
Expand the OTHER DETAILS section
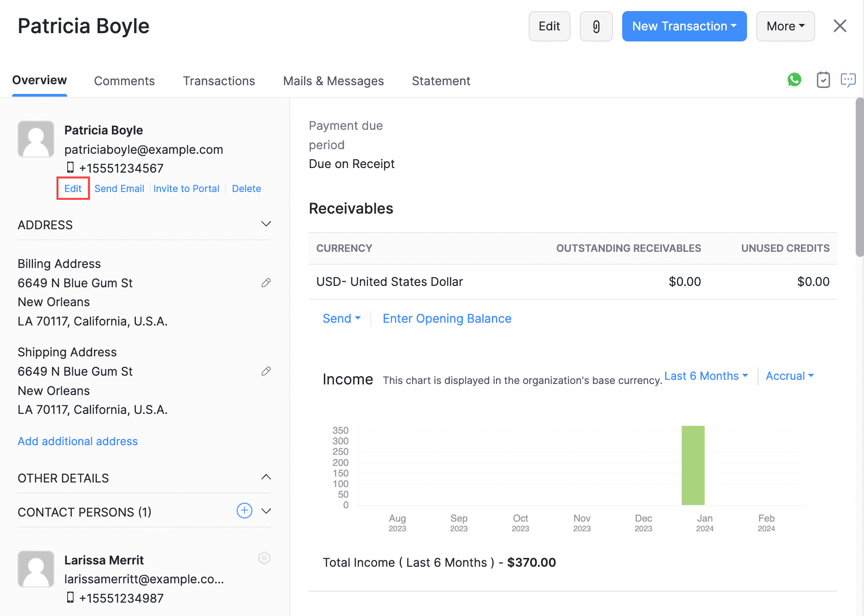point(266,477)
